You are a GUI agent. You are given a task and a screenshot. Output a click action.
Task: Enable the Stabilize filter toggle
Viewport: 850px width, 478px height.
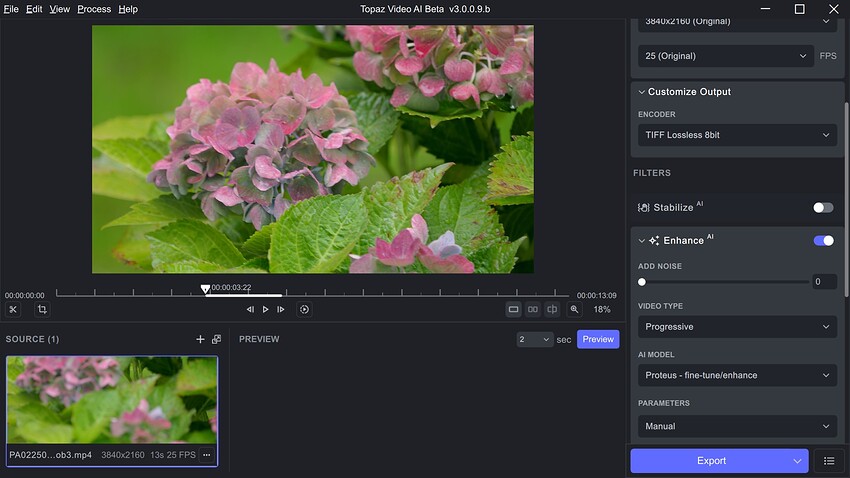823,208
